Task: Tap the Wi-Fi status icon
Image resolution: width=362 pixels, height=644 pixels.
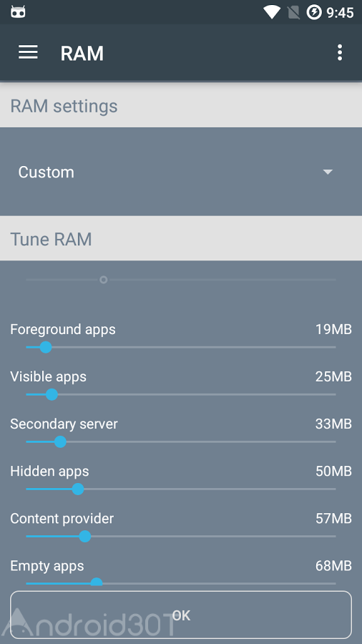Action: (x=272, y=12)
